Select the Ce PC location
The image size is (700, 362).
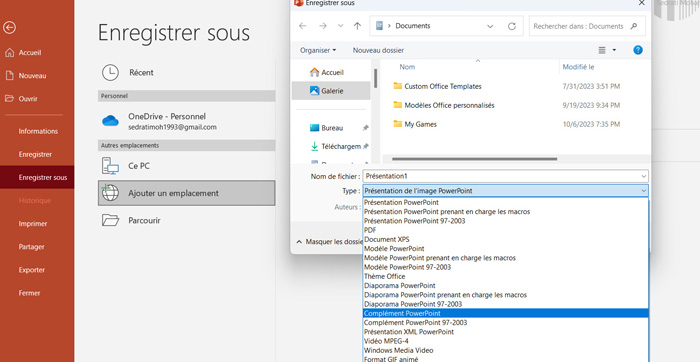[x=186, y=166]
